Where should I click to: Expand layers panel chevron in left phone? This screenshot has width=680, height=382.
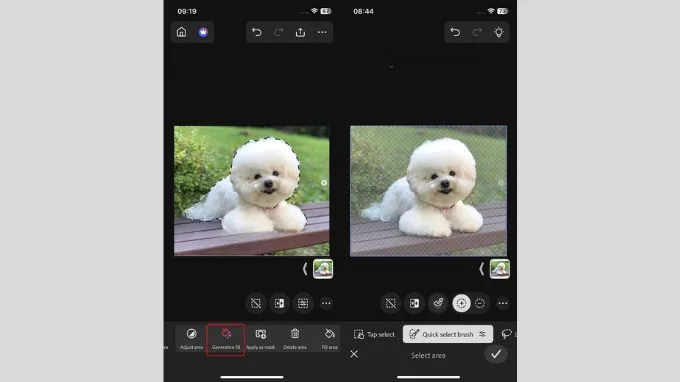click(x=305, y=269)
